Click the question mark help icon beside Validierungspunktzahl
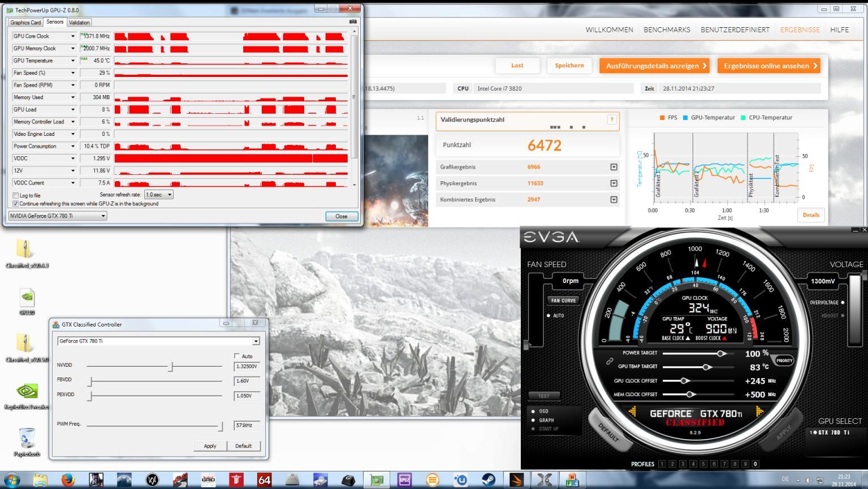868x489 pixels. [611, 119]
